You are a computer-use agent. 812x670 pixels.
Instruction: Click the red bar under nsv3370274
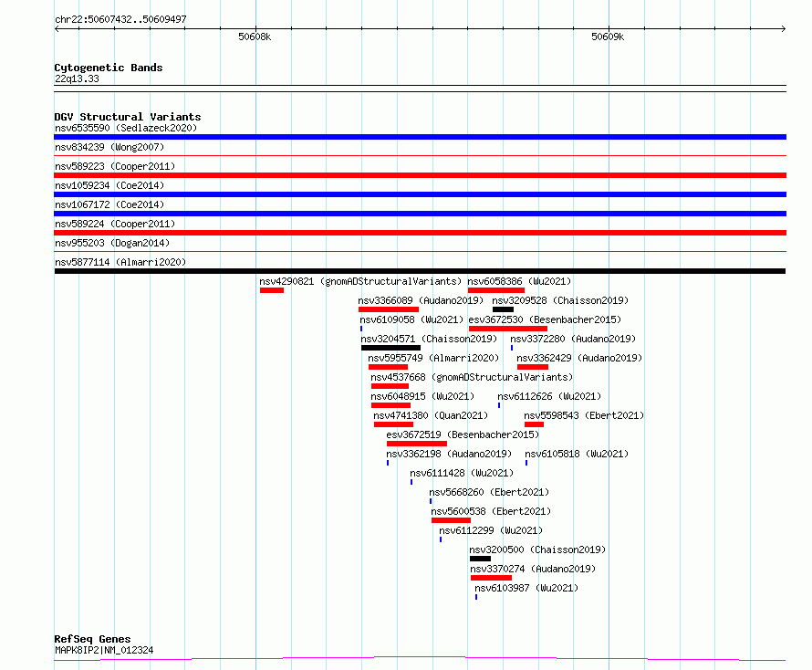(492, 578)
